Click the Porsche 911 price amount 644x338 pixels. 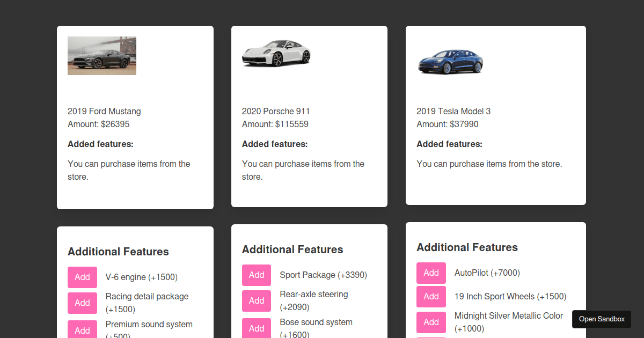click(276, 124)
